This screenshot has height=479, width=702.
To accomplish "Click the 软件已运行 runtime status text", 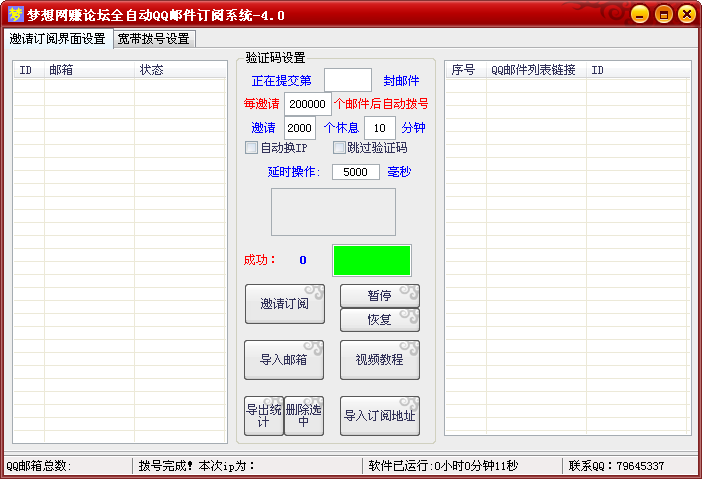I will click(443, 466).
